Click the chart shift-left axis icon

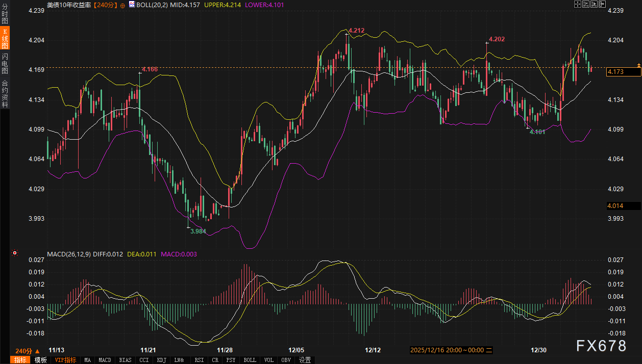click(x=586, y=5)
